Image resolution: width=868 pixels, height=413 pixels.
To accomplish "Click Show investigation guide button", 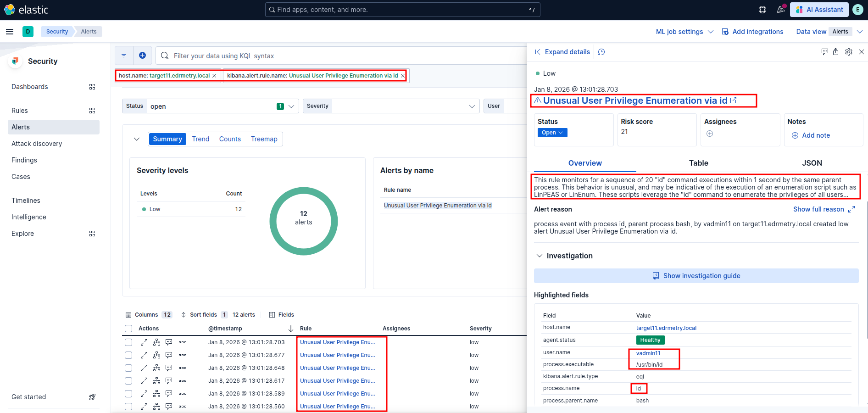I will tap(696, 276).
